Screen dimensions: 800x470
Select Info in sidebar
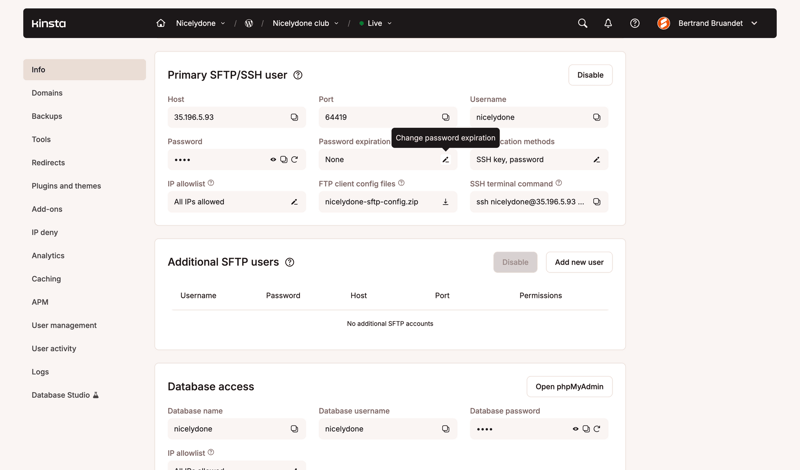(84, 69)
